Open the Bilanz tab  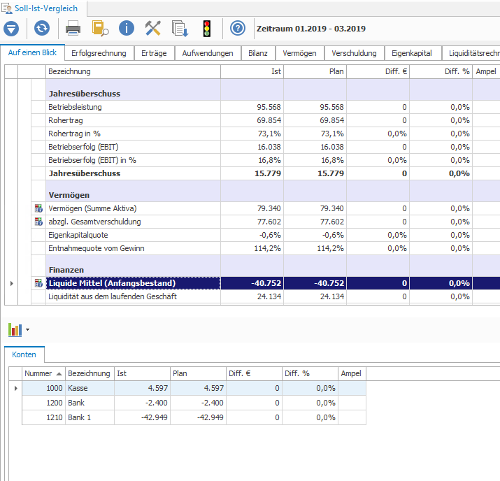click(x=258, y=53)
